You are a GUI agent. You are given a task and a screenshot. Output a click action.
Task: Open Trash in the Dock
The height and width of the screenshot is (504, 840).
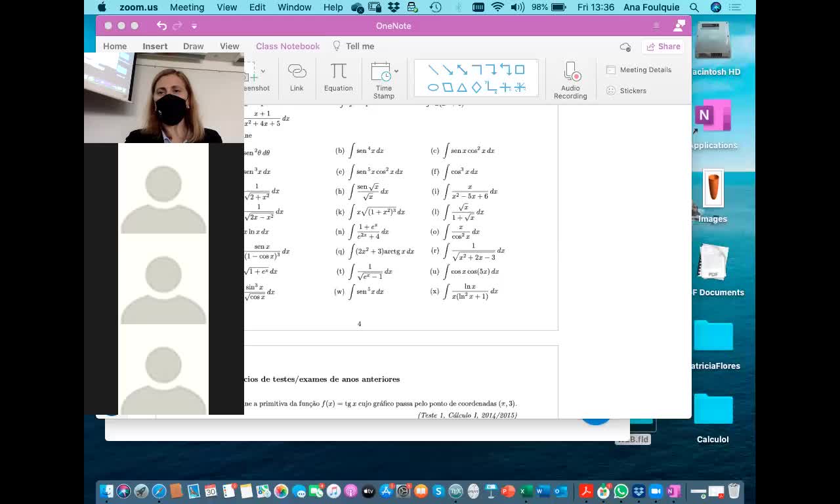[734, 491]
